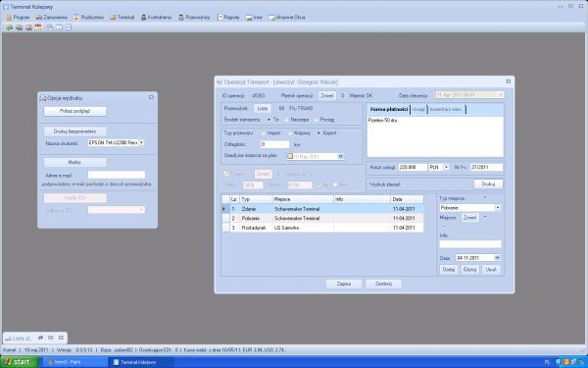Expand the Nazwa drukarki printer dropdown
The width and height of the screenshot is (588, 368).
[142, 142]
